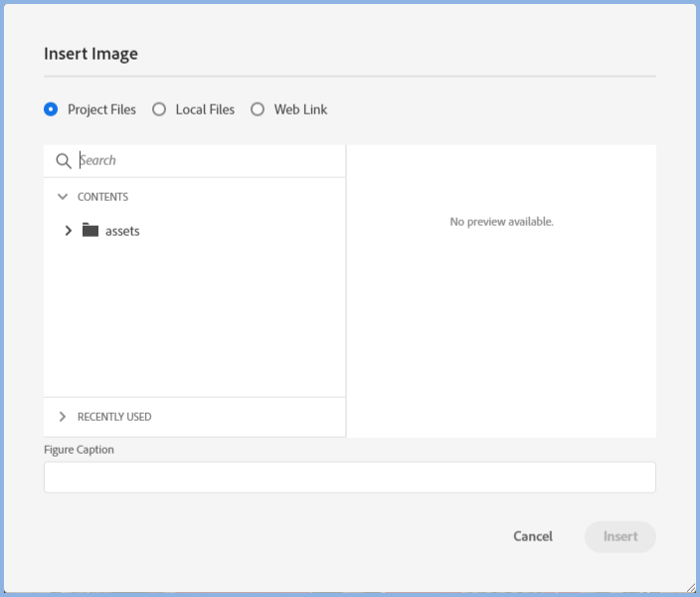Viewport: 700px width, 597px height.
Task: Click the Insert Image dialog title
Action: click(90, 54)
